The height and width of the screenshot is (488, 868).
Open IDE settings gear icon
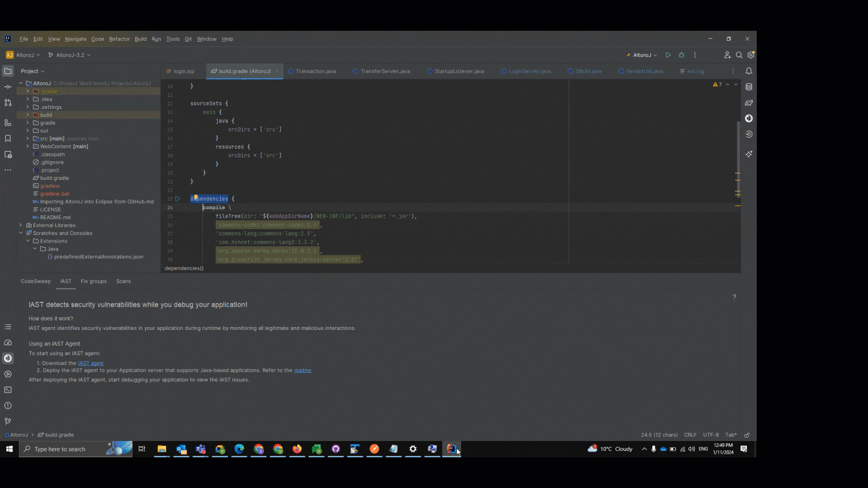pos(751,55)
